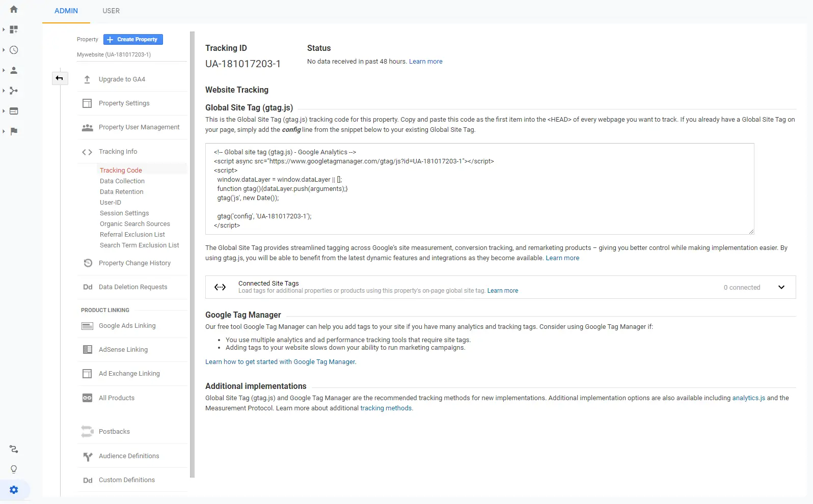This screenshot has width=813, height=504.
Task: Open Customization dashboards icon in sidebar
Action: coord(14,30)
